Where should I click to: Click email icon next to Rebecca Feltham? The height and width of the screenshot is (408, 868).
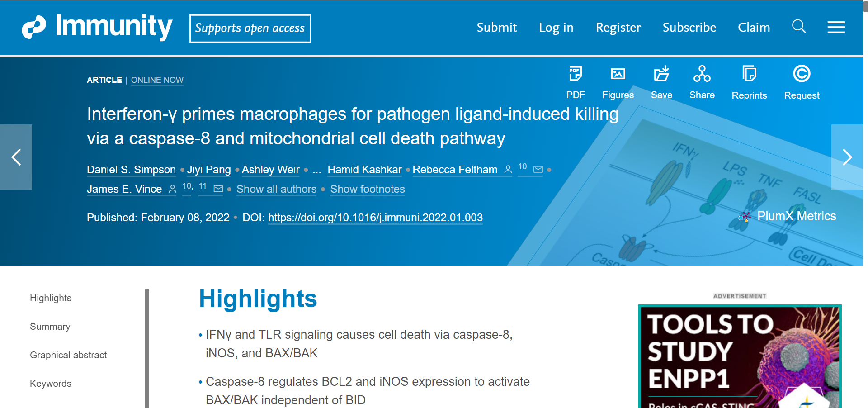[538, 170]
